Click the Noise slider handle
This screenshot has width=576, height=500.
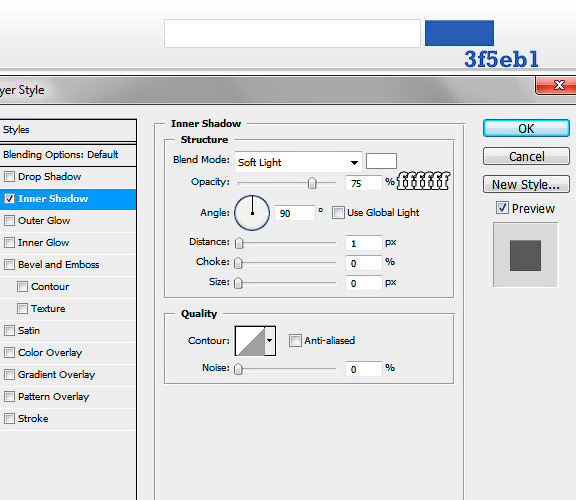point(238,368)
